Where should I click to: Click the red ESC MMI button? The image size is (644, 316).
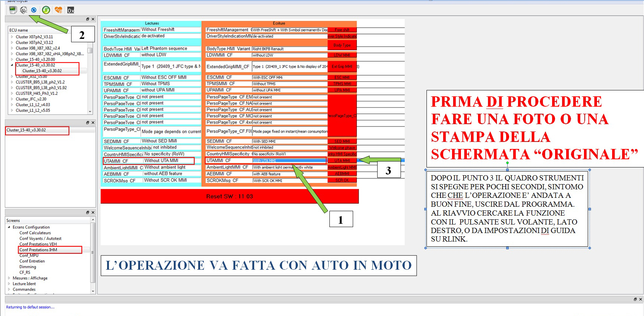point(342,77)
